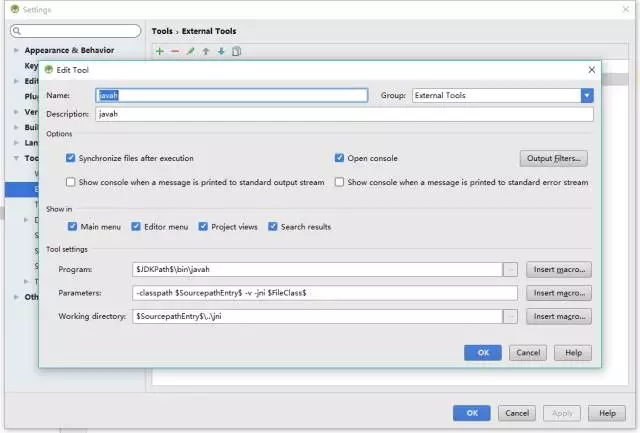Toggle the Open console checkbox
Screen dimensions: 640x433
(339, 158)
